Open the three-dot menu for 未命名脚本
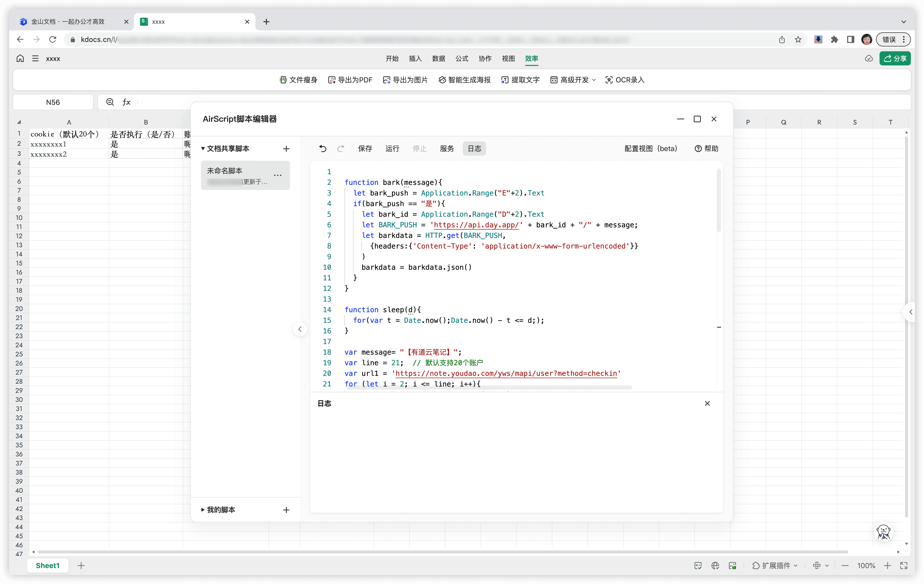 [x=278, y=175]
